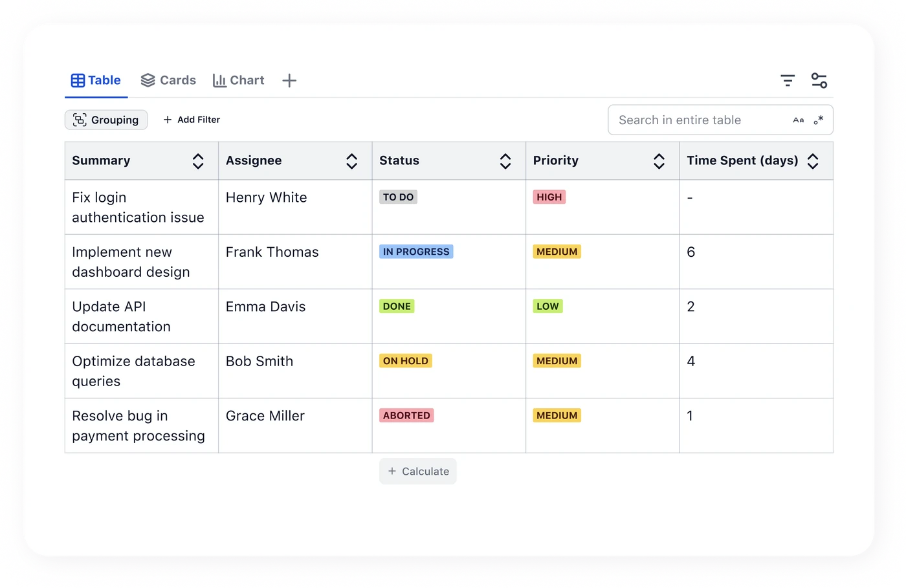Sort by the Status column arrows
Screen dimensions: 906x588
click(505, 161)
